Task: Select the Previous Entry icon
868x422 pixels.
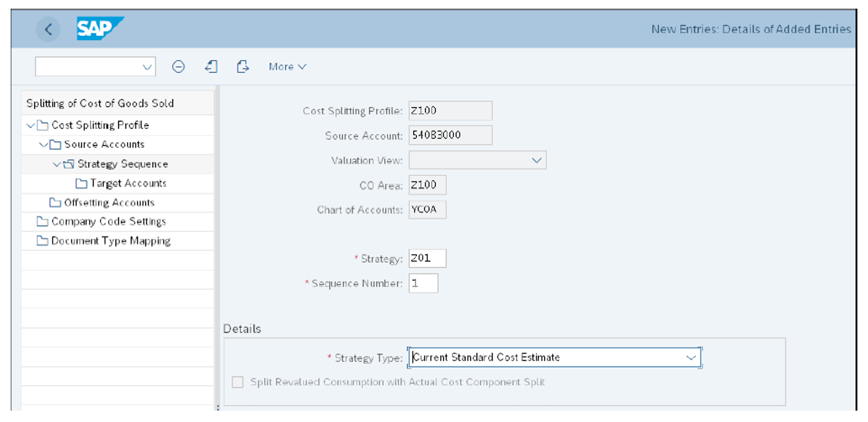Action: pyautogui.click(x=211, y=66)
